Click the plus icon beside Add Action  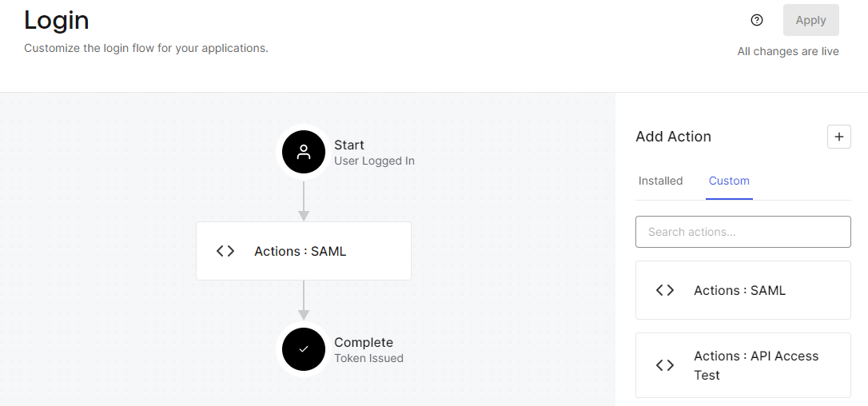(x=838, y=137)
